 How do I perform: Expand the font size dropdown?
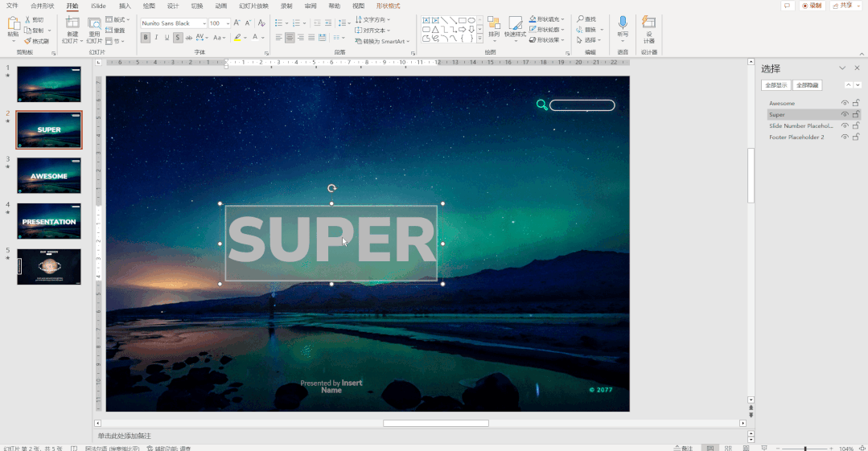click(227, 23)
